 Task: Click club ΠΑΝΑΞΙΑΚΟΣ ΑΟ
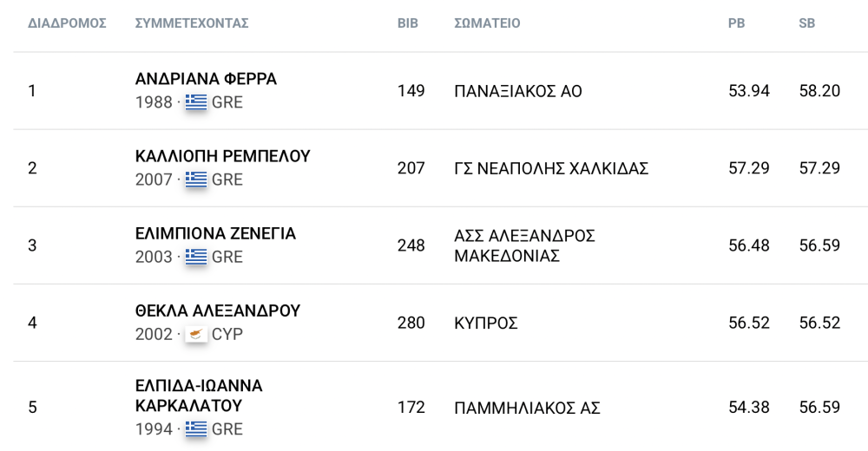pyautogui.click(x=518, y=91)
